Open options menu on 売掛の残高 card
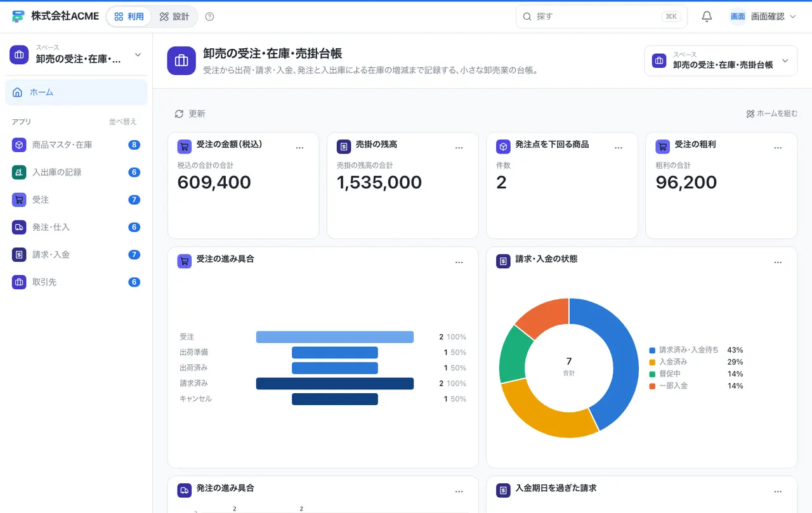 click(459, 147)
